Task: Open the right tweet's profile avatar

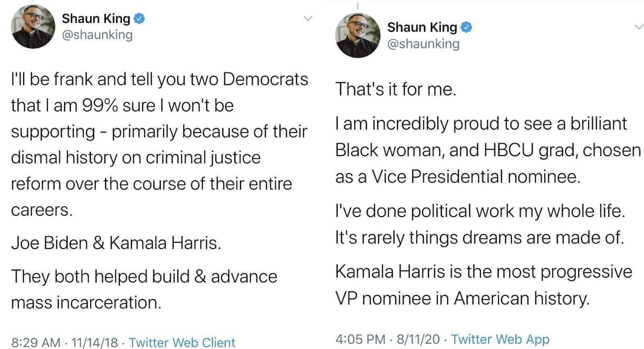Action: (358, 35)
